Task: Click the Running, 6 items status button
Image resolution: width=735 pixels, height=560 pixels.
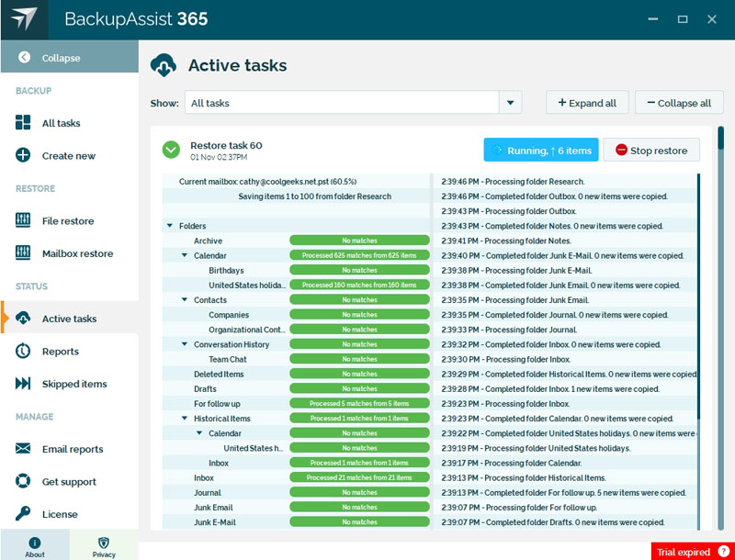Action: (x=541, y=150)
